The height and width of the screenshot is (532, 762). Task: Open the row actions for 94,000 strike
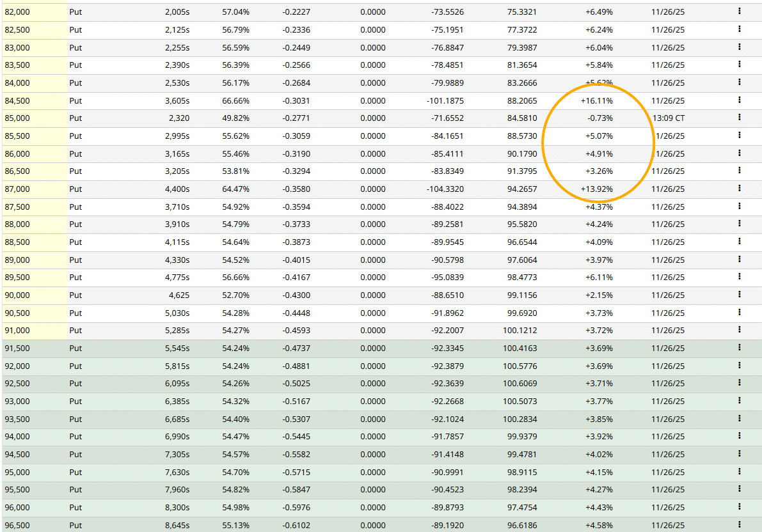point(739,436)
